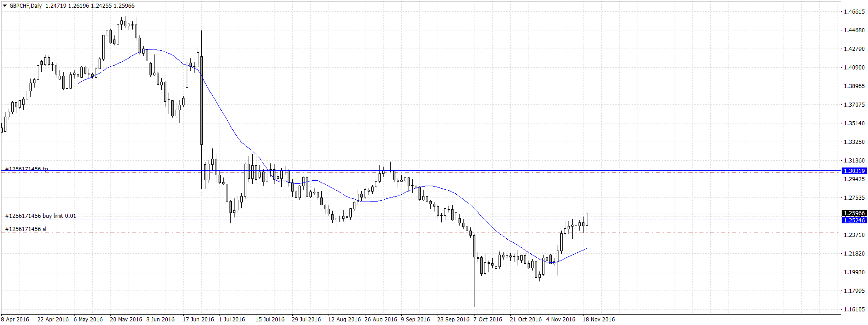Click the 1 Jul 2016 date label

232,320
